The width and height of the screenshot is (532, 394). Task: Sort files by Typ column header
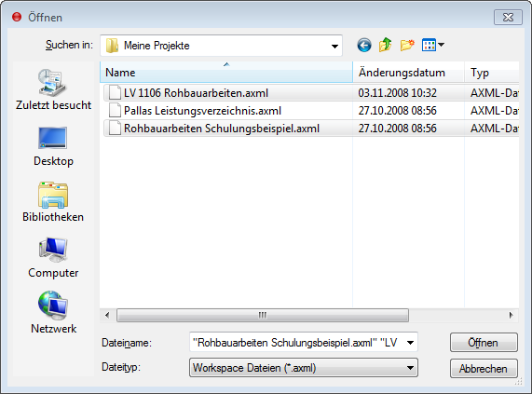492,73
